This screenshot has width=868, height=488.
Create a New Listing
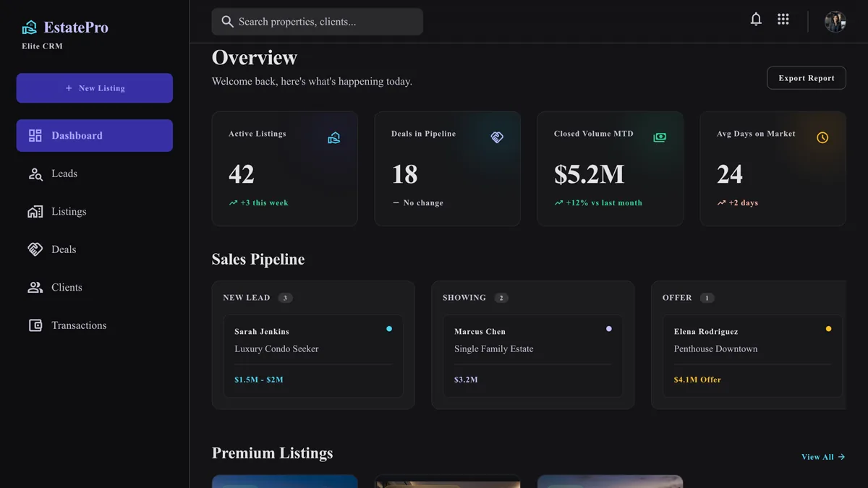tap(95, 88)
